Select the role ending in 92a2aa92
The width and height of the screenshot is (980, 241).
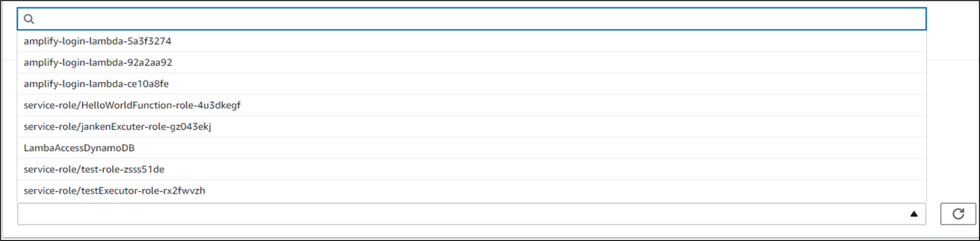(x=98, y=63)
